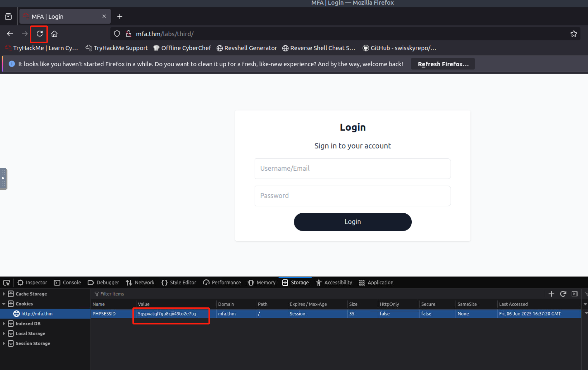Open tracking protection shield icon
The image size is (588, 370).
(117, 34)
